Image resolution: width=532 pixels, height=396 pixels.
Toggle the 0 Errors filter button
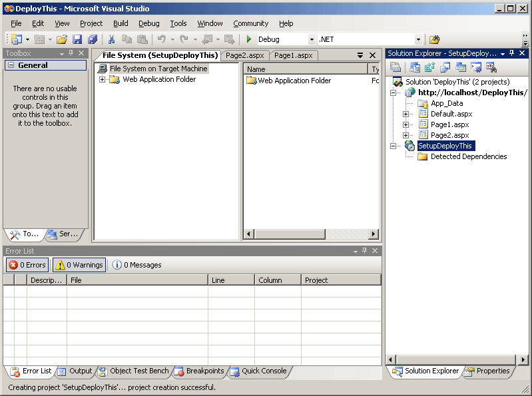click(x=27, y=265)
